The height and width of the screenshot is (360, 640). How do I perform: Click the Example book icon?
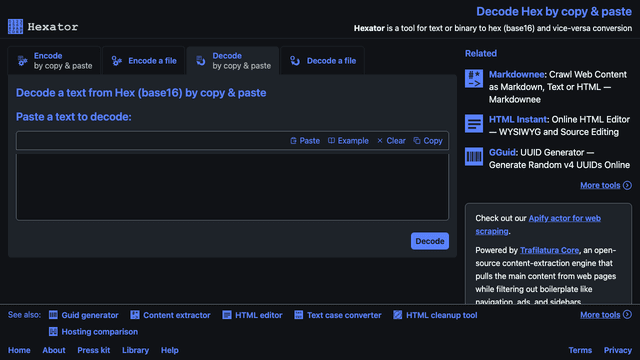point(331,141)
